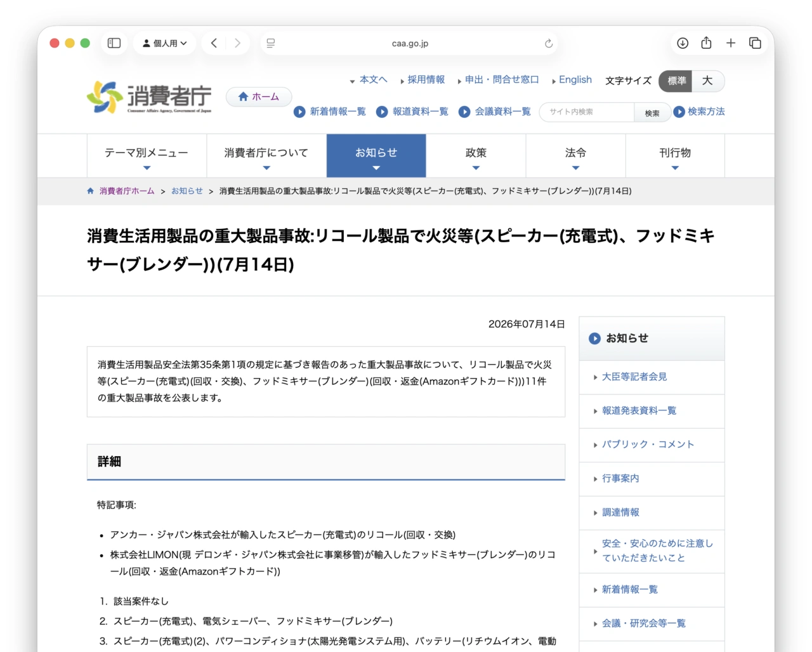The width and height of the screenshot is (812, 652).
Task: Click the 株式会社LIMON bullet item
Action: point(333,563)
